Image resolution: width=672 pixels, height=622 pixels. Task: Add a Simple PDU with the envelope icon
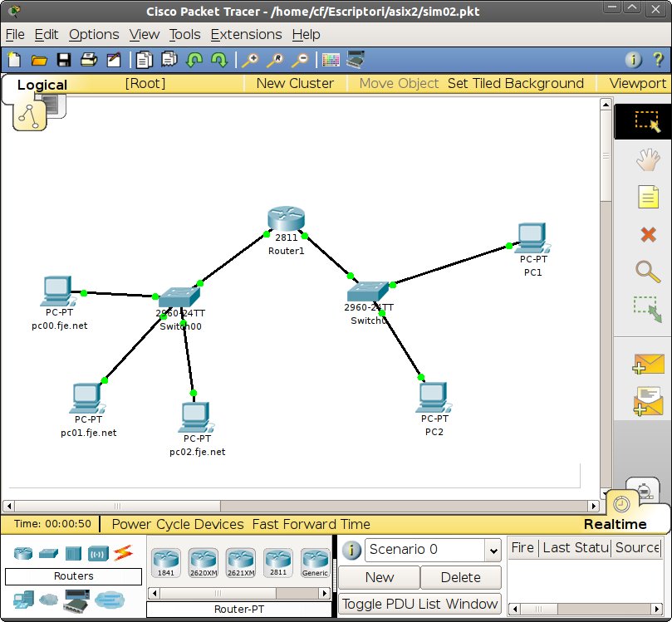point(648,364)
